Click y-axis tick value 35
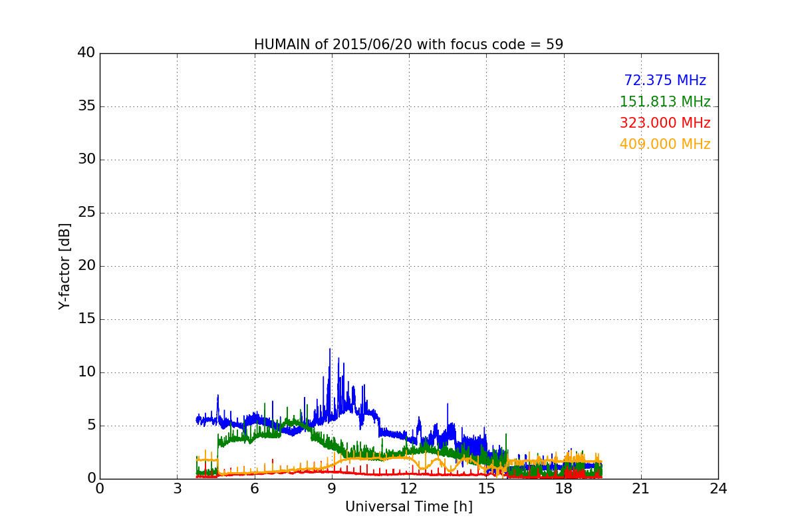 click(x=86, y=106)
